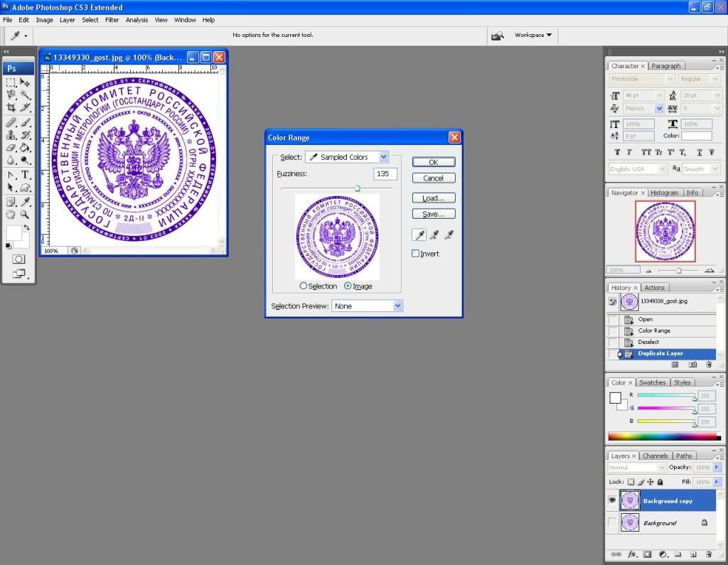Select the Hand tool
Image resolution: width=728 pixels, height=565 pixels.
click(11, 215)
